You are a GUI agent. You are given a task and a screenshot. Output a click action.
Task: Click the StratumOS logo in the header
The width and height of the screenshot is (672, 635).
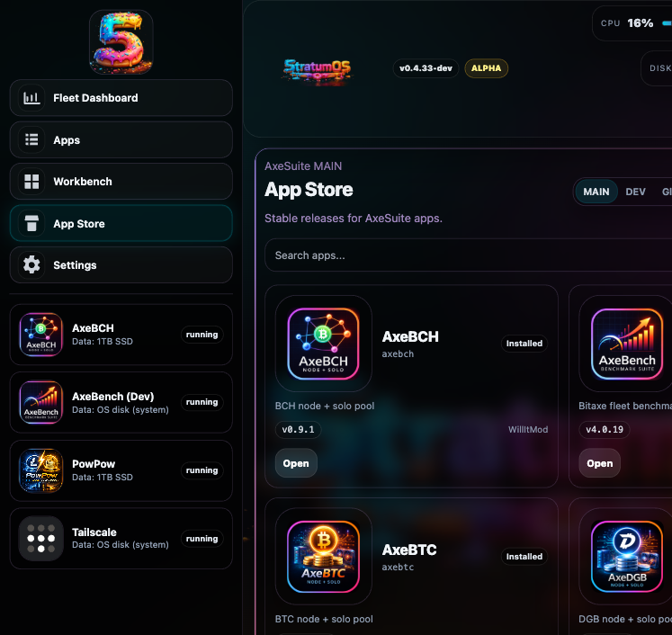coord(318,70)
